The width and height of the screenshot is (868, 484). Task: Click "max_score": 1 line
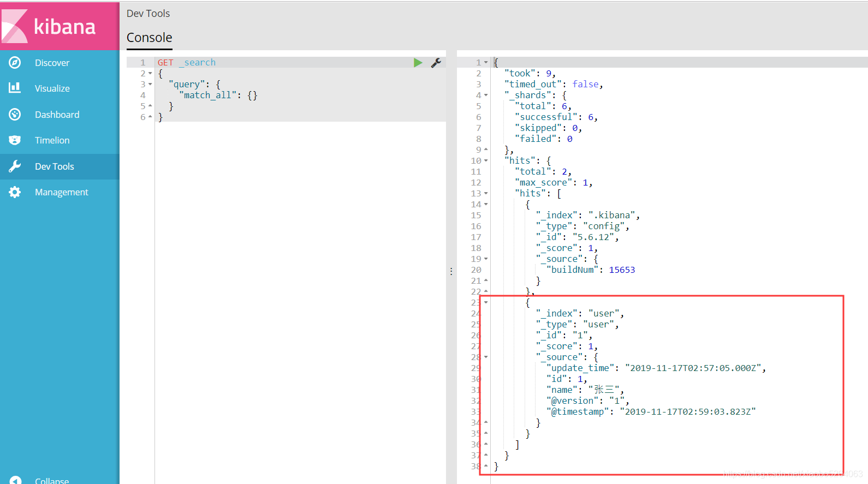pos(554,182)
